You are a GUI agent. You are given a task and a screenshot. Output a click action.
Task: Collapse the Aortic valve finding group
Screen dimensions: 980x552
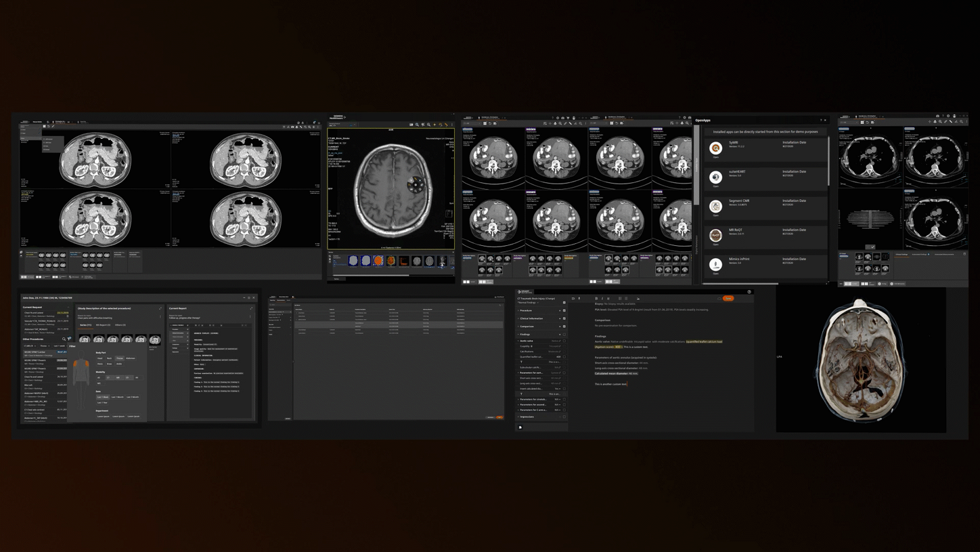518,341
